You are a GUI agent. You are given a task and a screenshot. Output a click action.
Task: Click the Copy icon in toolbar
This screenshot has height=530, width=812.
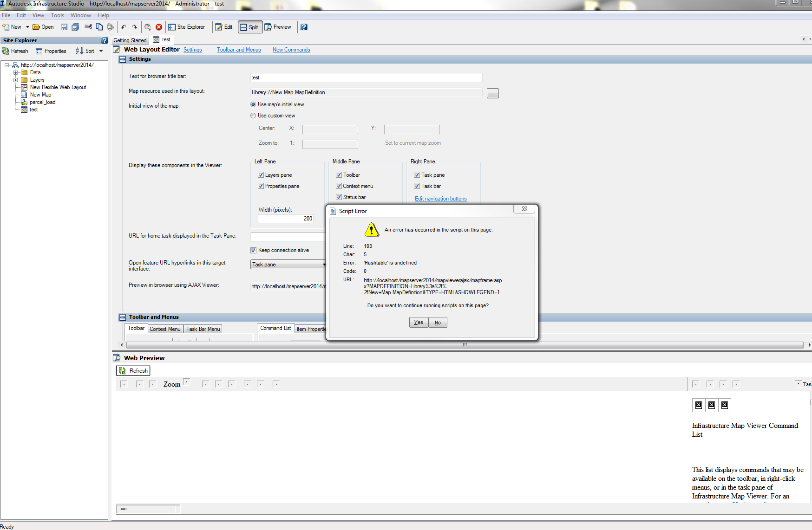coord(99,27)
